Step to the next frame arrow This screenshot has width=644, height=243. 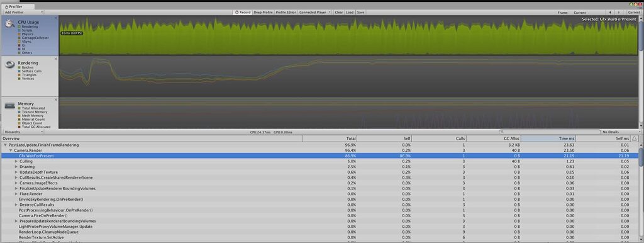[x=618, y=13]
